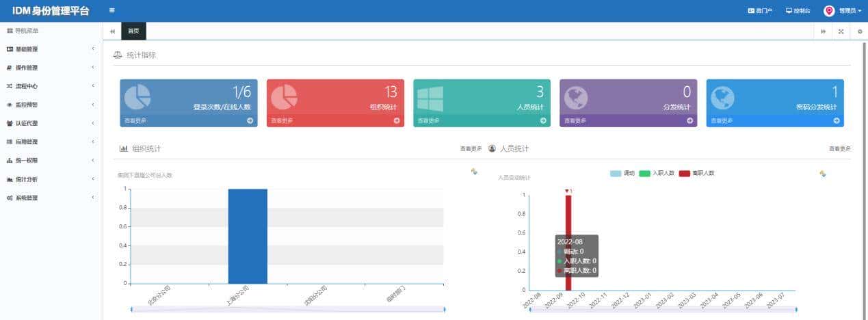Expand the 基础管理 sidebar menu
Image resolution: width=868 pixels, height=320 pixels.
click(x=51, y=49)
